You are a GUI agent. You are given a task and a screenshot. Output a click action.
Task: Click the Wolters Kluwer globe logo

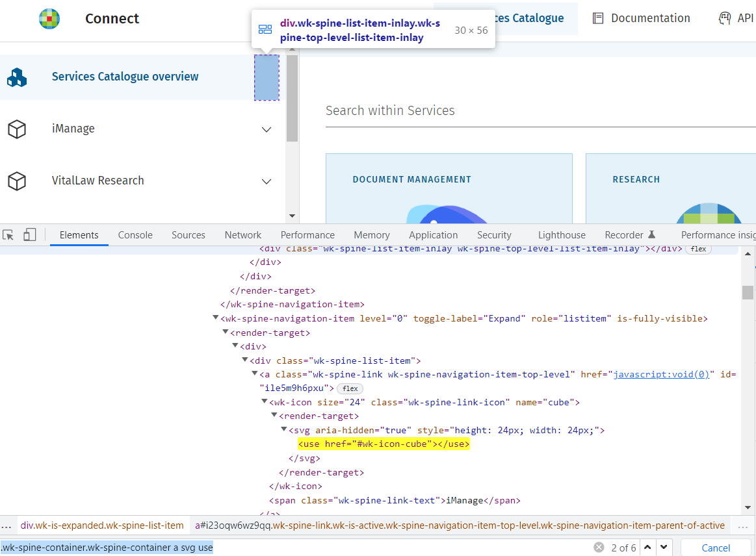[49, 19]
